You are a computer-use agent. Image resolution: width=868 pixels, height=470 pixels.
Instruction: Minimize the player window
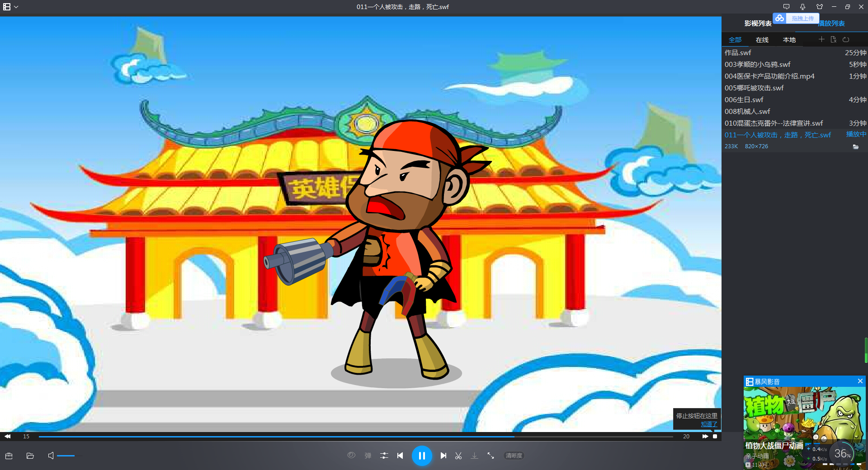[x=834, y=7]
